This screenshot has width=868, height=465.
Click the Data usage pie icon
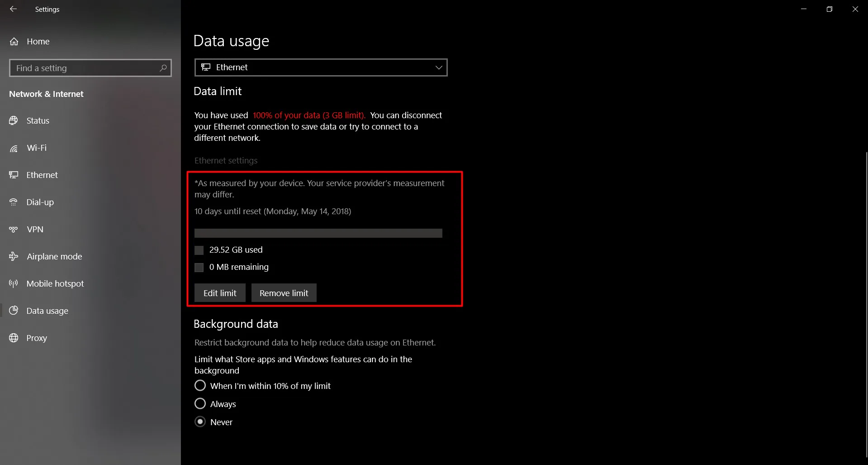[x=14, y=311]
